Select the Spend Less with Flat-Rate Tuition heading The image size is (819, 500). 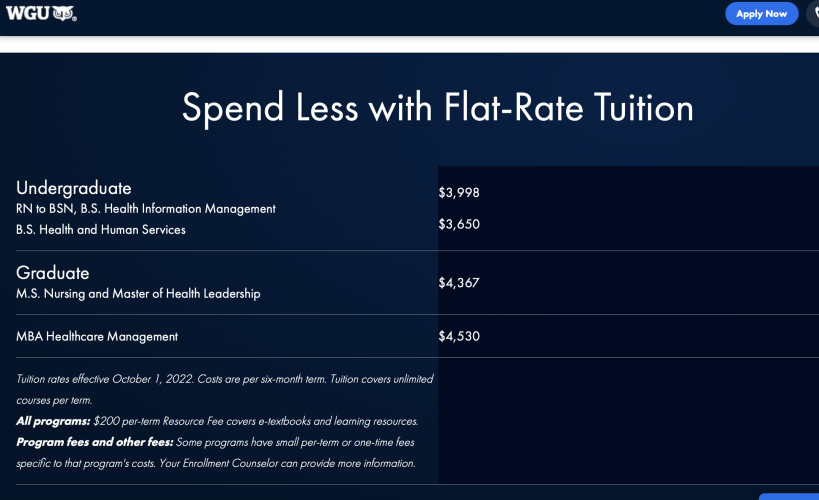tap(438, 108)
